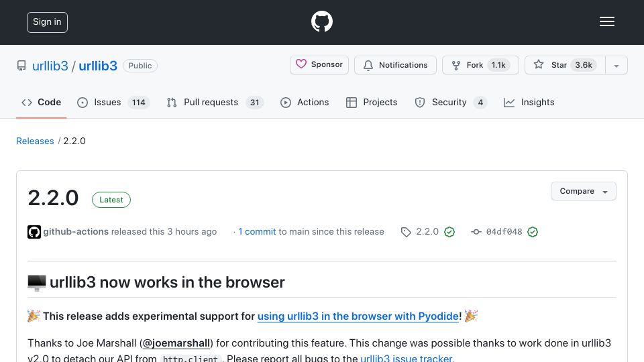
Task: Click the commit icon before 04df048
Action: click(476, 232)
